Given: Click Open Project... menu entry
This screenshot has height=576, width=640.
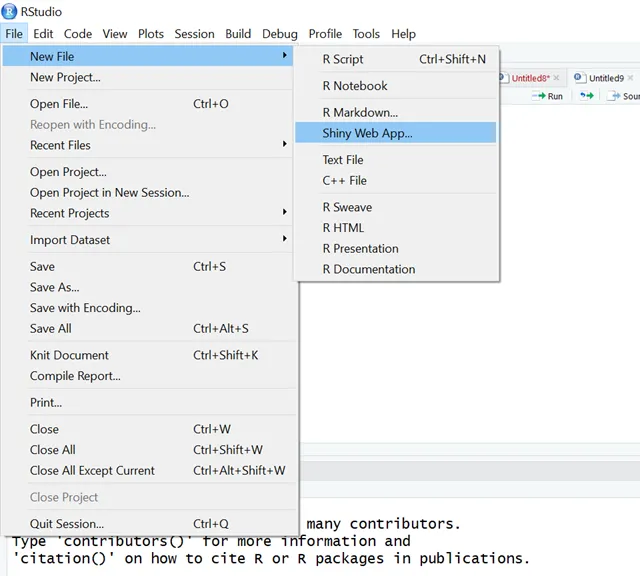Looking at the screenshot, I should (148, 172).
